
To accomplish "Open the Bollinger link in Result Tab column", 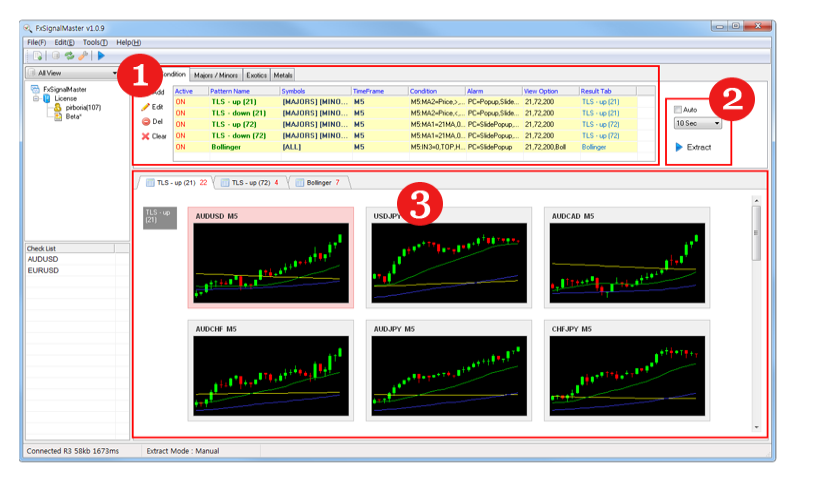I will click(x=594, y=147).
